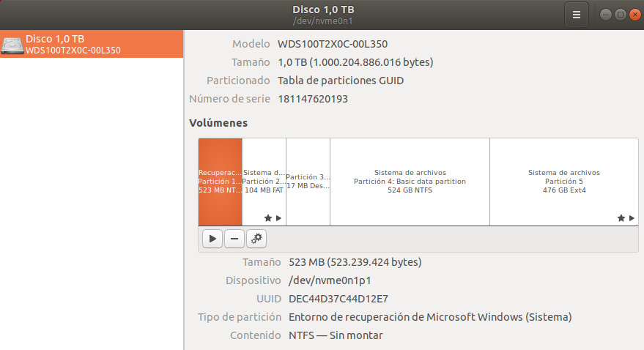Click the mounted arrow icon on Partición 5
Screen dimensions: 644x350
[x=631, y=218]
